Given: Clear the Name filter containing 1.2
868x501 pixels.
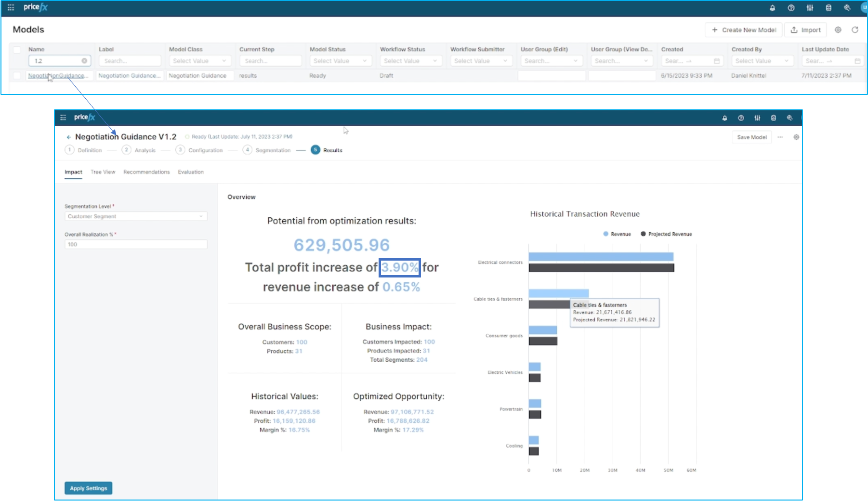Looking at the screenshot, I should coord(84,61).
